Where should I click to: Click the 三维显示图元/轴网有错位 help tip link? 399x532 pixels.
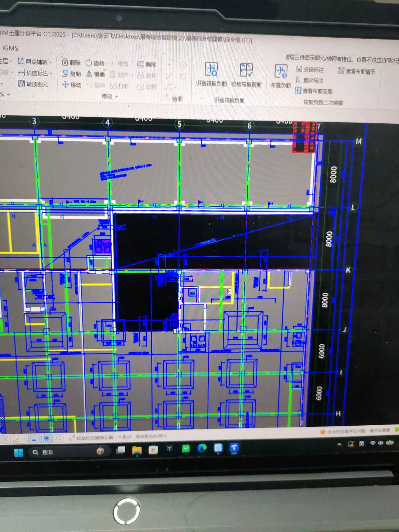point(342,59)
